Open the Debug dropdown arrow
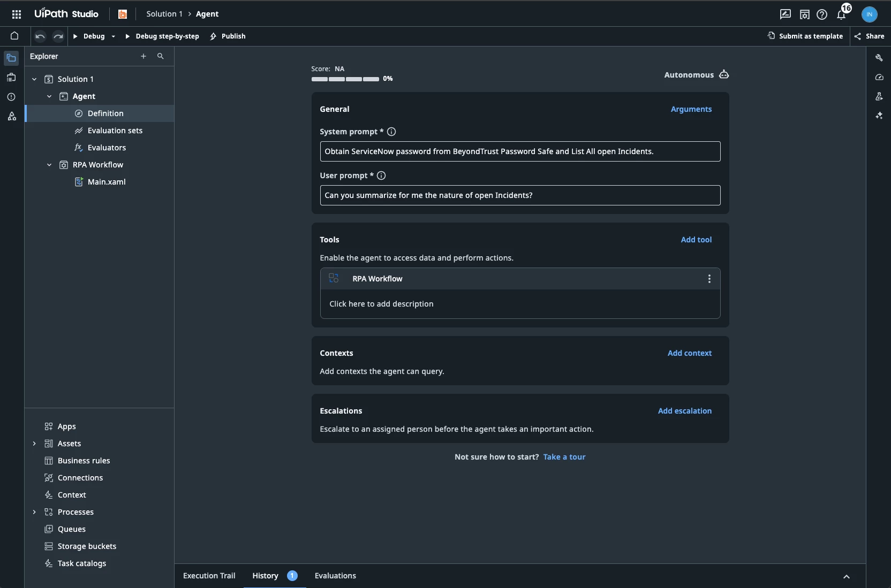Screen dimensions: 891x588 114,36
